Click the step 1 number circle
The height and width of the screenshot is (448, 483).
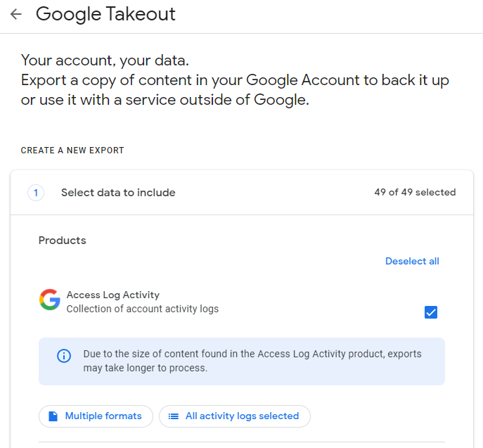pos(36,192)
